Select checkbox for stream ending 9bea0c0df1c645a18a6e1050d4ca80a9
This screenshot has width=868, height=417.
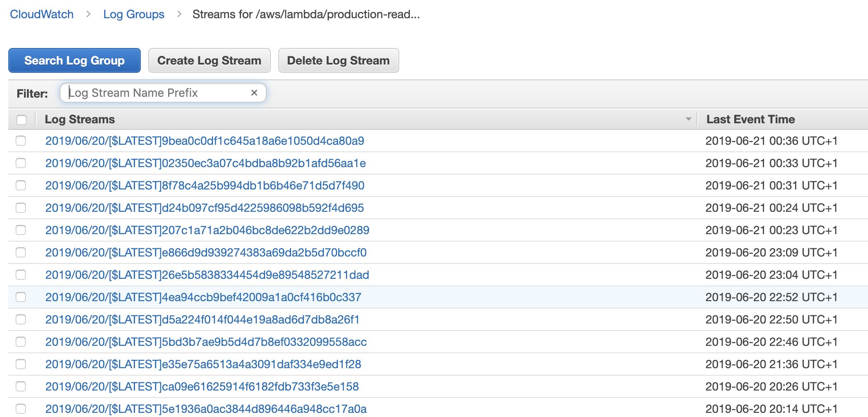pos(21,141)
